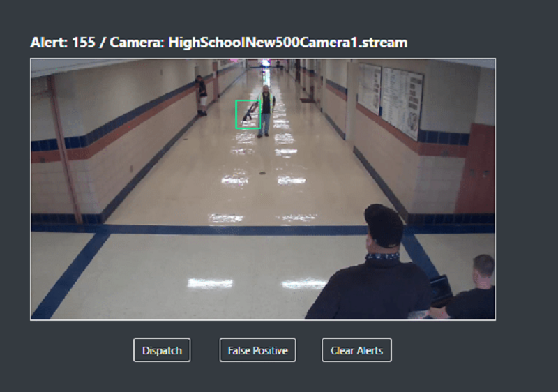
Task: Click the Dispatch button
Action: point(162,350)
